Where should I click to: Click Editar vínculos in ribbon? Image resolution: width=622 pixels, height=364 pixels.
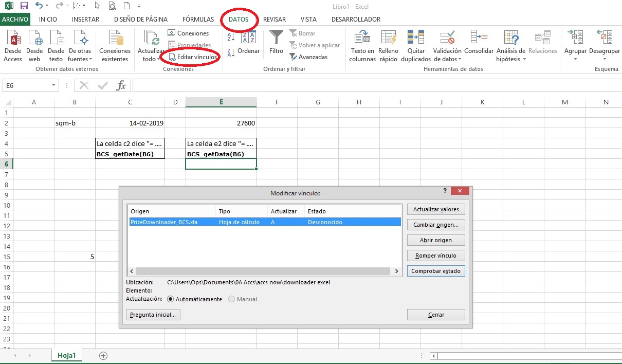click(x=193, y=57)
